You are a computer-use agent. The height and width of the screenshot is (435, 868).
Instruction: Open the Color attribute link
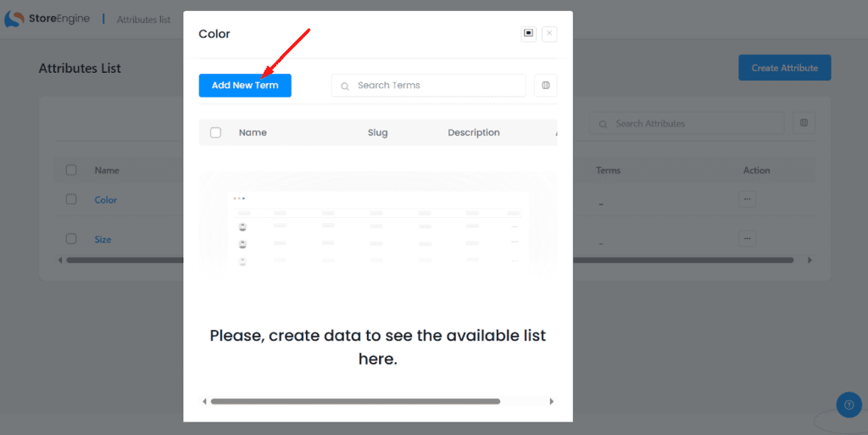[x=106, y=200]
